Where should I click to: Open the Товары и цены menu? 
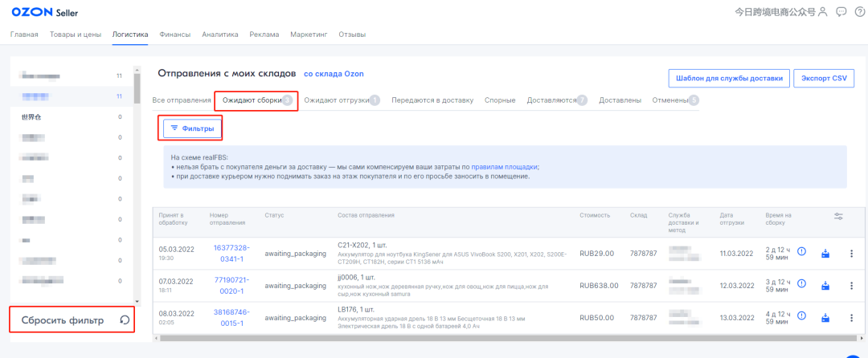click(x=76, y=35)
